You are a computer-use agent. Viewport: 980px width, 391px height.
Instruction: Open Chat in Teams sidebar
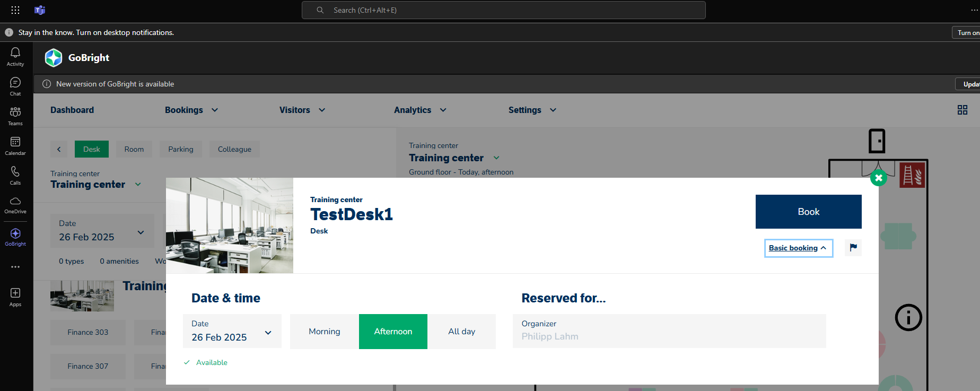pos(15,86)
